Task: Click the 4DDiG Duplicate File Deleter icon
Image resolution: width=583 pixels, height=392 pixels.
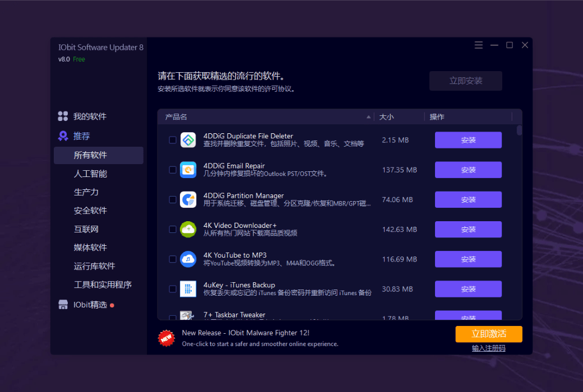Action: coord(188,140)
